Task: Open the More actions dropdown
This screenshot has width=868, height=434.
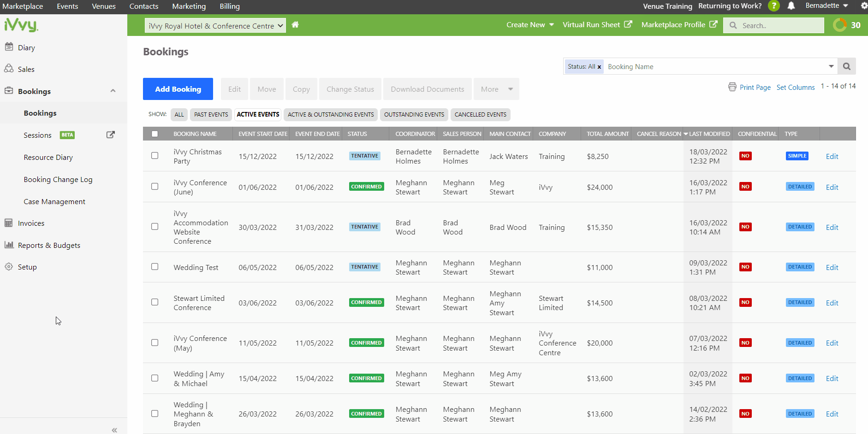Action: pos(496,89)
